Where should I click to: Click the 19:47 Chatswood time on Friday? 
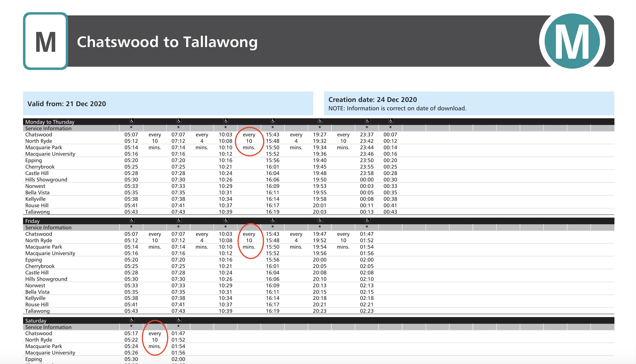[320, 234]
